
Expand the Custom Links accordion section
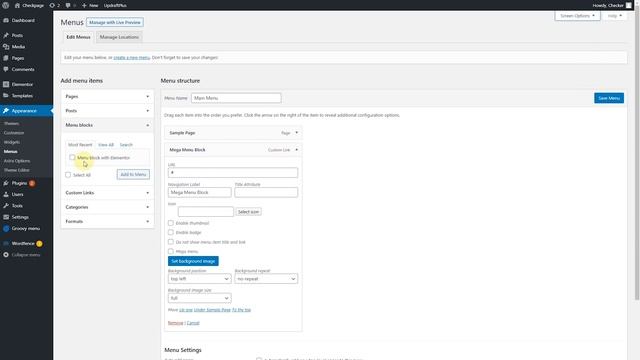(x=107, y=193)
